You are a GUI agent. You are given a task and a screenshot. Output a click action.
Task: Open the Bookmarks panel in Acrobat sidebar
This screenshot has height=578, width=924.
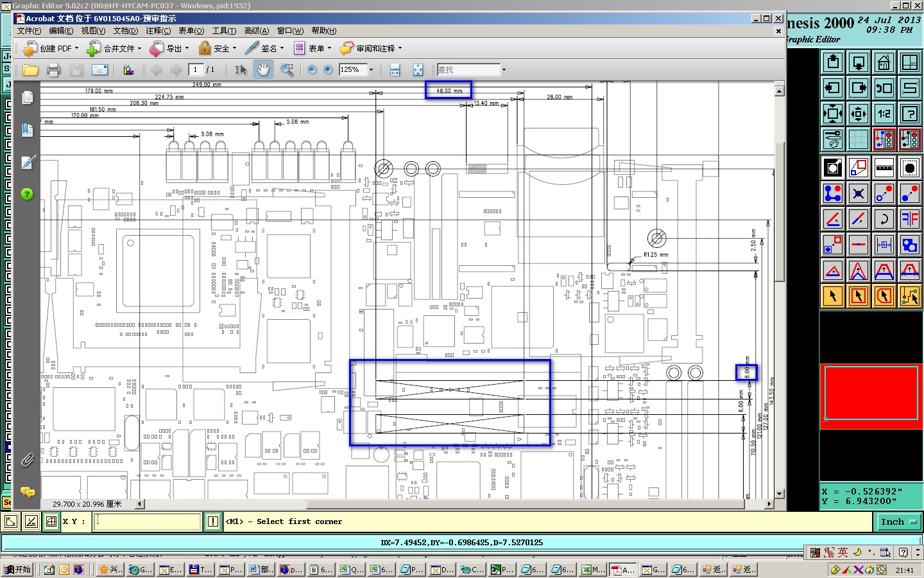point(27,130)
